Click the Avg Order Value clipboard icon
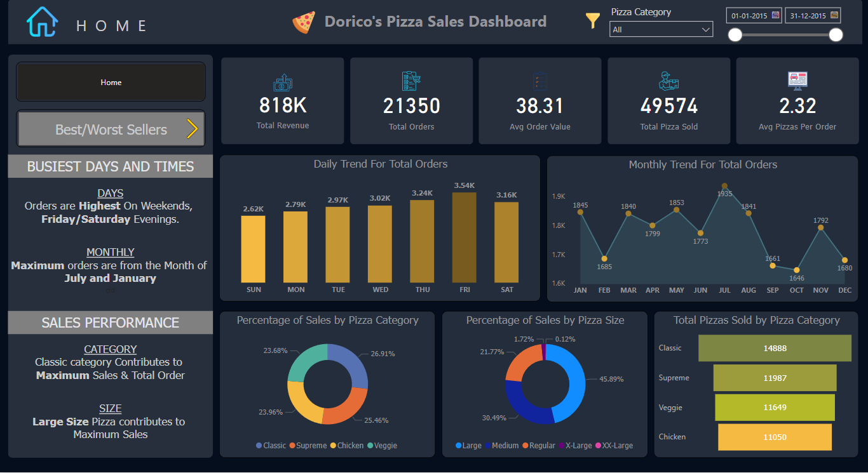Image resolution: width=868 pixels, height=473 pixels. [x=540, y=81]
